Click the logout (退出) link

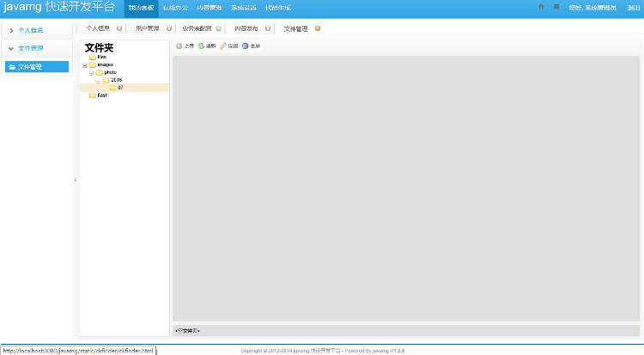(x=633, y=8)
